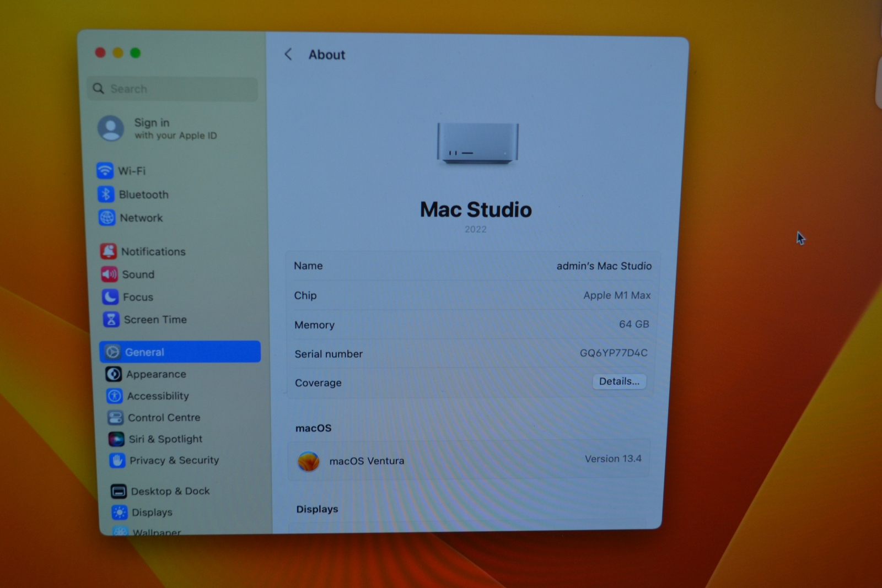Select the Siri & Spotlight icon
Viewport: 882px width, 588px height.
[116, 439]
